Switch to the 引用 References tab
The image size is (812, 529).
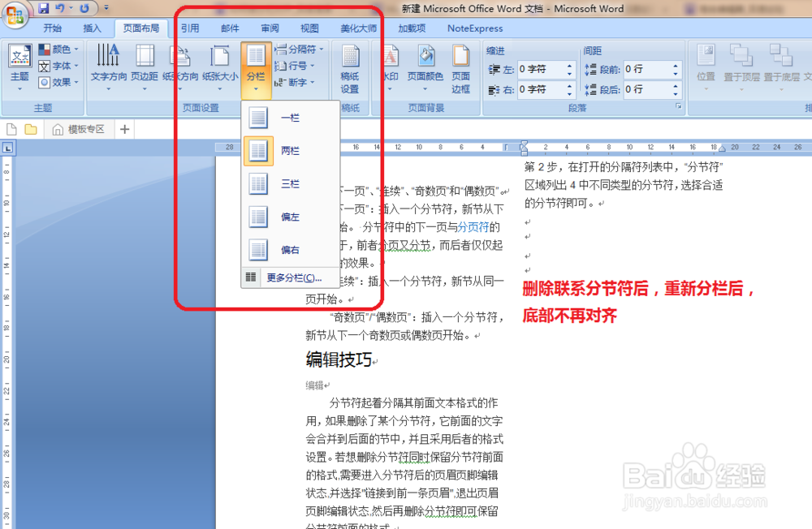[190, 28]
